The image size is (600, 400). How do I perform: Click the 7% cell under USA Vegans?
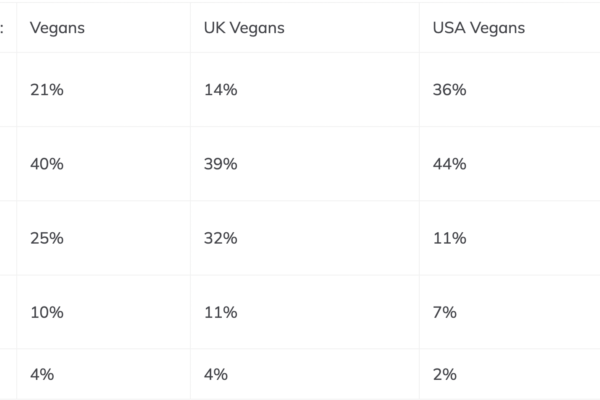[x=444, y=312]
